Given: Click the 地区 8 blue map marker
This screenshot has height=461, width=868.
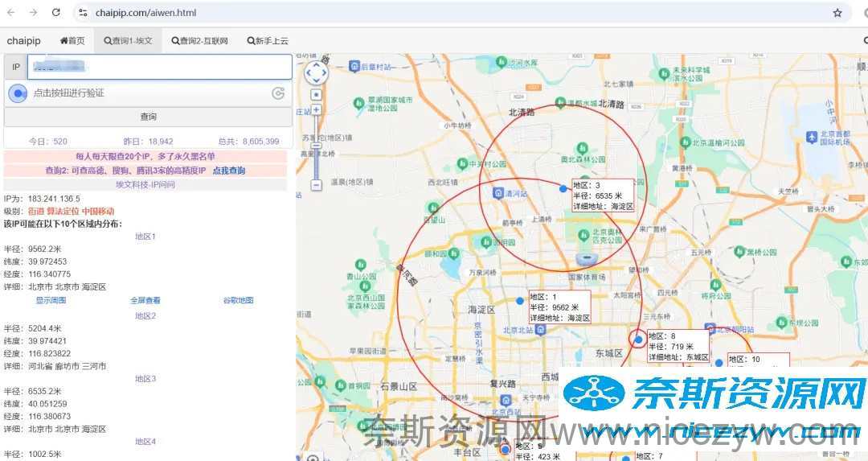Looking at the screenshot, I should [638, 339].
